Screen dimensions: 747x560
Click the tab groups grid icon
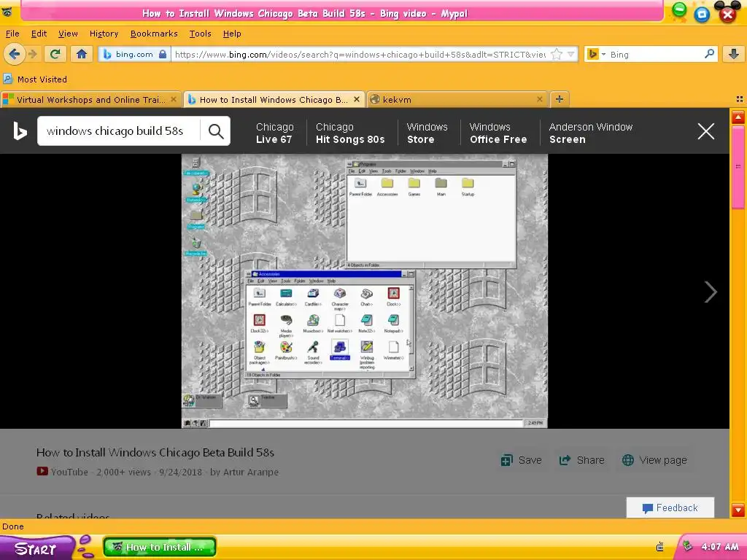(740, 99)
